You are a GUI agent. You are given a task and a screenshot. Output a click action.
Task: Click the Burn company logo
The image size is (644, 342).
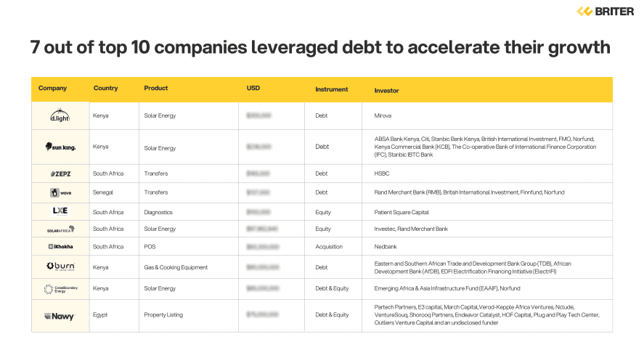[60, 266]
